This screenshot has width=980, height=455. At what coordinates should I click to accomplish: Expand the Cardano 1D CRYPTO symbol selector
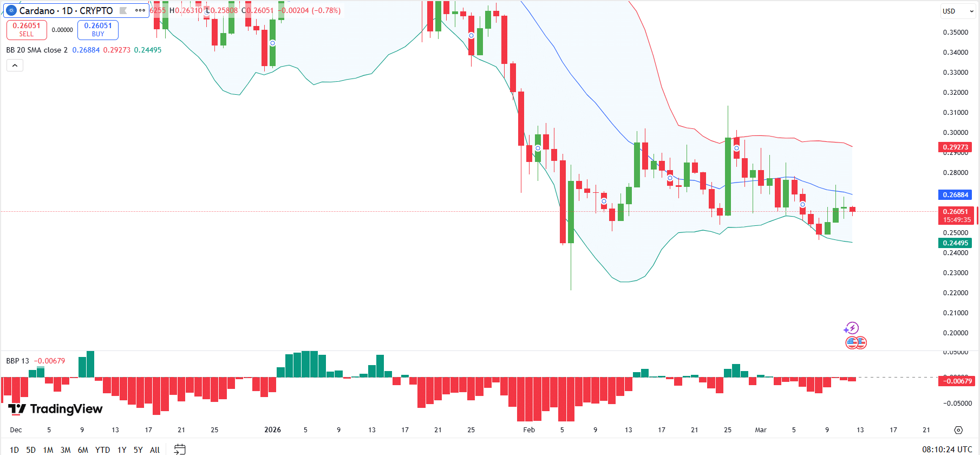pos(65,10)
